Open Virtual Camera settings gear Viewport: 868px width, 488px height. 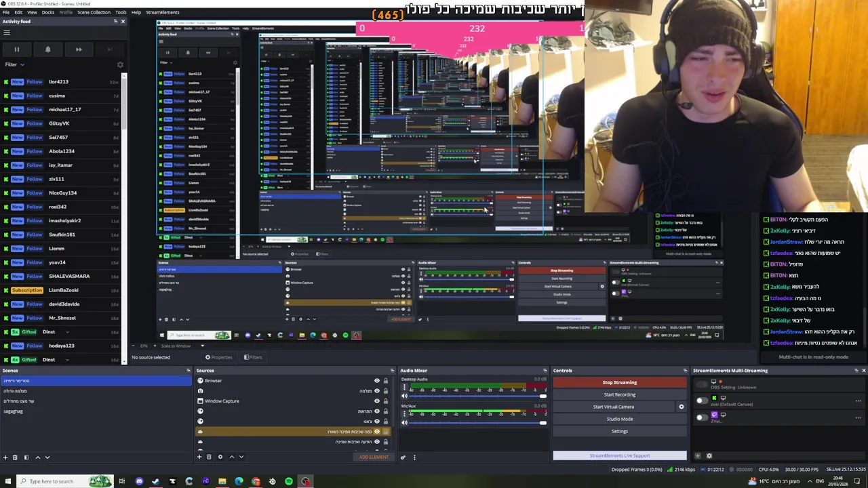click(682, 407)
